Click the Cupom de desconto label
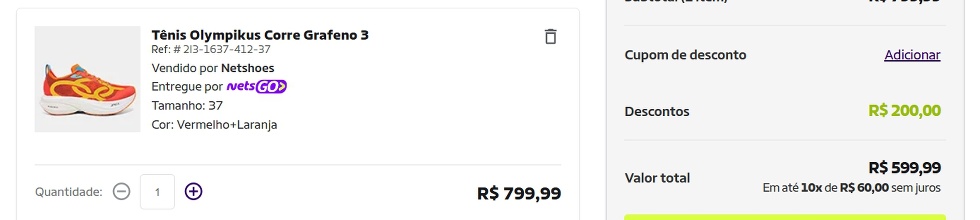 (x=685, y=55)
